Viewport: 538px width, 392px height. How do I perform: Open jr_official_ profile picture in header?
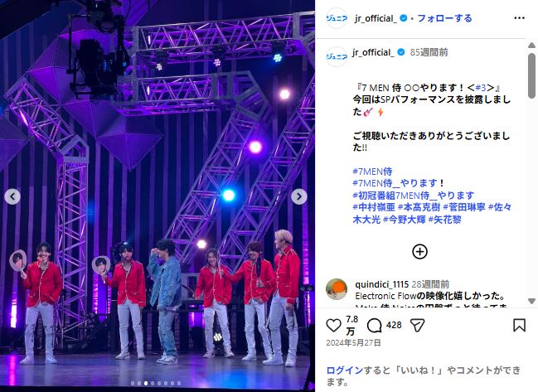tap(337, 18)
